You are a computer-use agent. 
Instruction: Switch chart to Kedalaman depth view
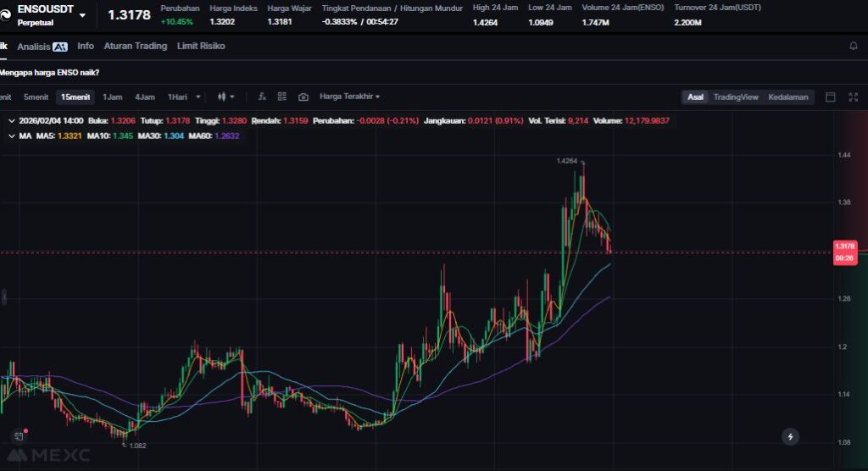tap(788, 97)
